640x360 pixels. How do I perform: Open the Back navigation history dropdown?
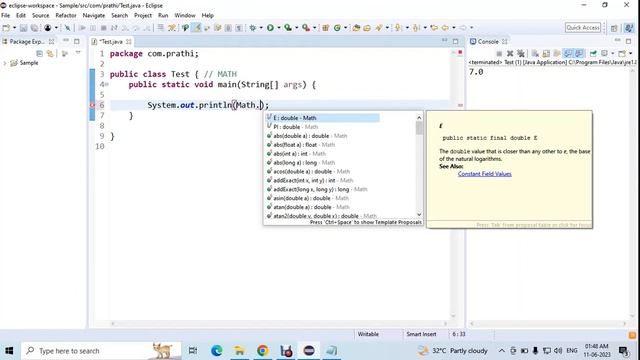[x=453, y=28]
